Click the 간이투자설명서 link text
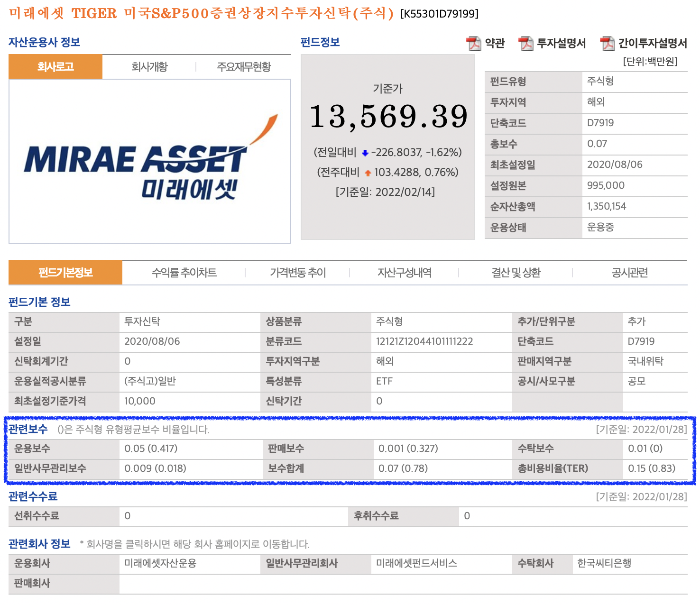The height and width of the screenshot is (605, 700). point(653,44)
